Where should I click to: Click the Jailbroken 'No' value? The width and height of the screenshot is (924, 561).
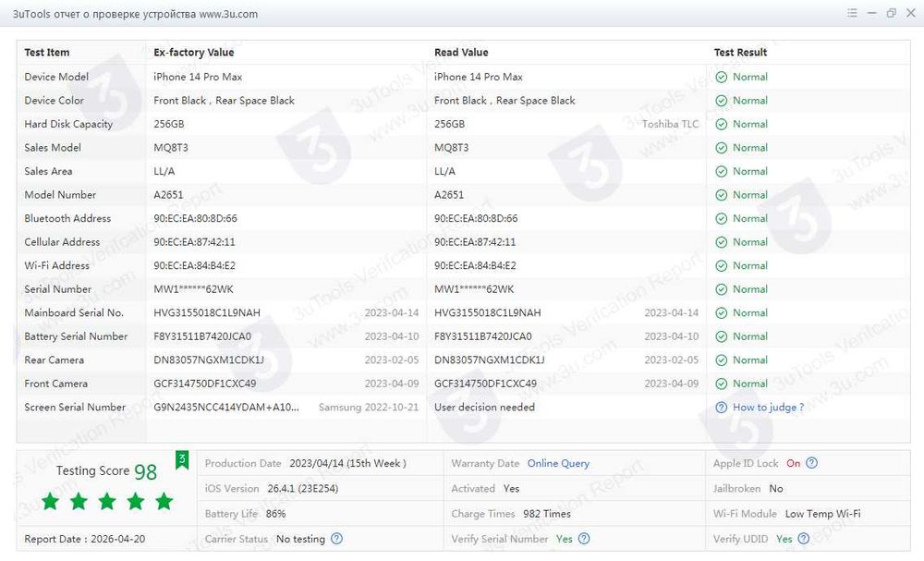tap(776, 489)
